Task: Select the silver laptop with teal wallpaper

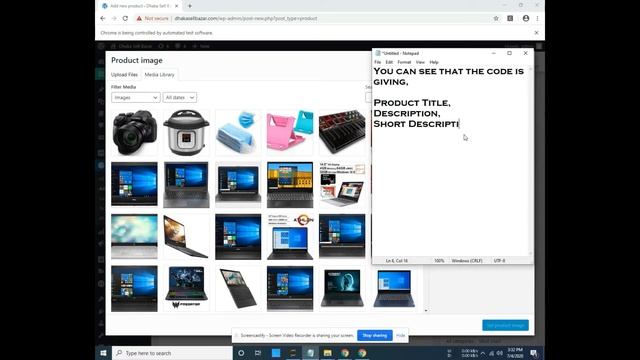Action: (134, 236)
